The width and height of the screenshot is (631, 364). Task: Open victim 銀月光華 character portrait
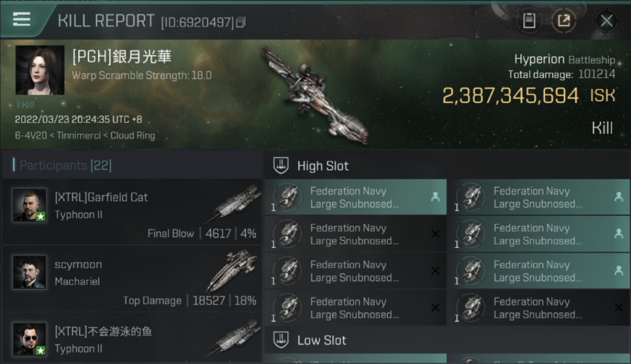(x=40, y=70)
